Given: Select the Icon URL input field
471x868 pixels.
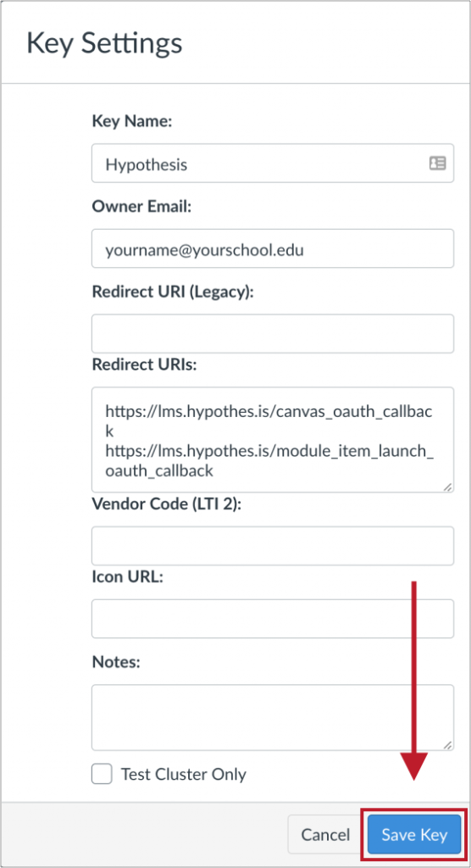Looking at the screenshot, I should [273, 618].
